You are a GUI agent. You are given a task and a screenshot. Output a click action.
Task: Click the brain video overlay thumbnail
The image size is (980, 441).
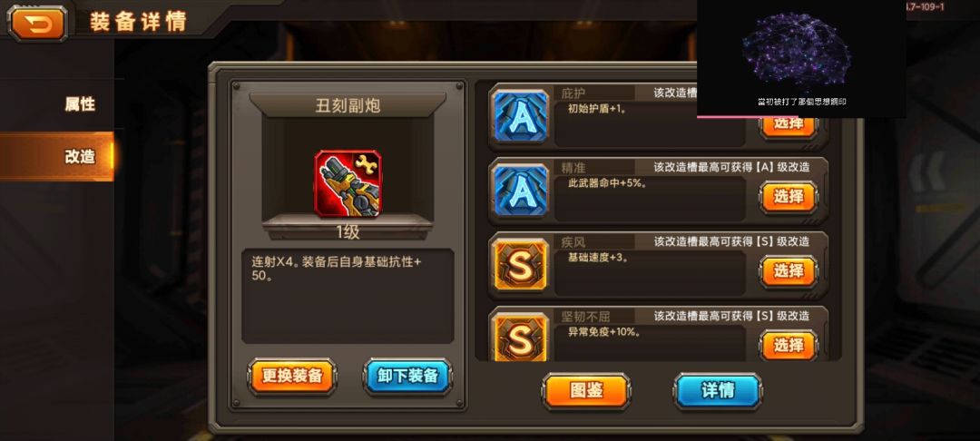801,59
